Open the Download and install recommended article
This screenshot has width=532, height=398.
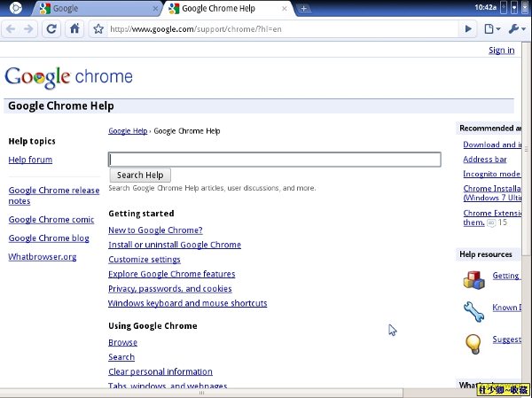492,144
